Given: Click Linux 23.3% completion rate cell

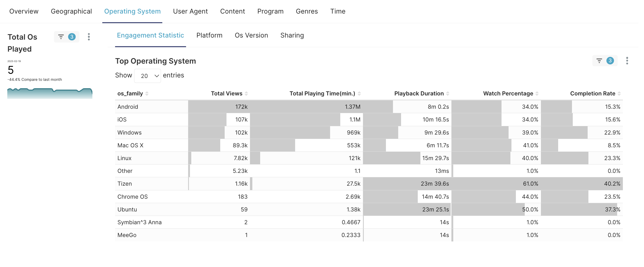Looking at the screenshot, I should point(582,158).
